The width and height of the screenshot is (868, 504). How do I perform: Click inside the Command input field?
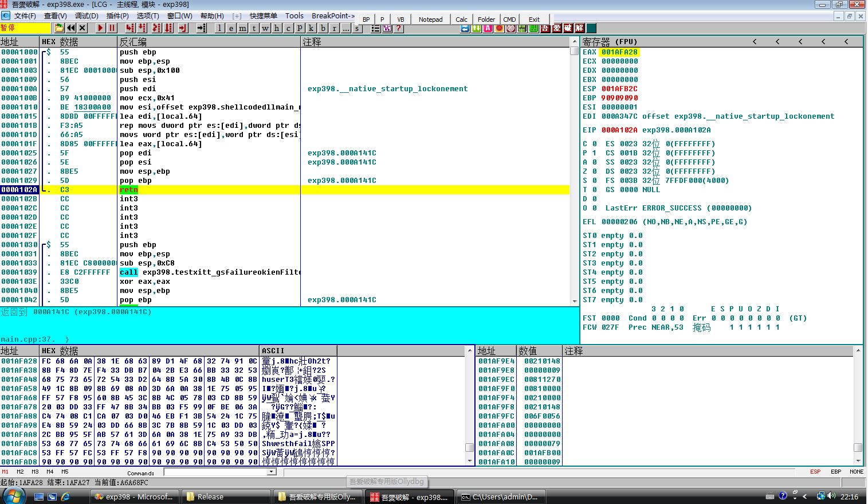coord(216,472)
